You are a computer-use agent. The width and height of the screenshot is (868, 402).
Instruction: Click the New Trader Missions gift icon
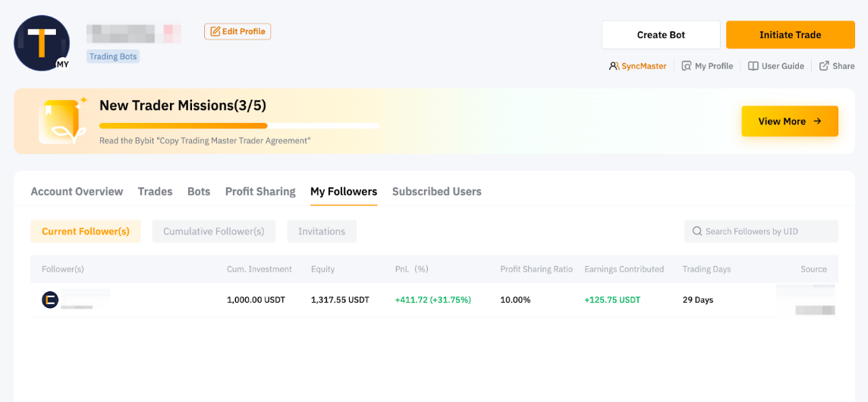[61, 121]
